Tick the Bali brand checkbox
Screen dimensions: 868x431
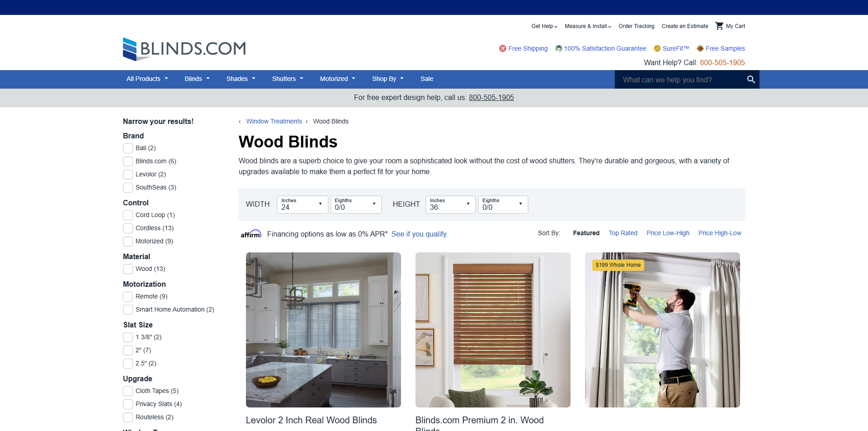click(x=128, y=148)
